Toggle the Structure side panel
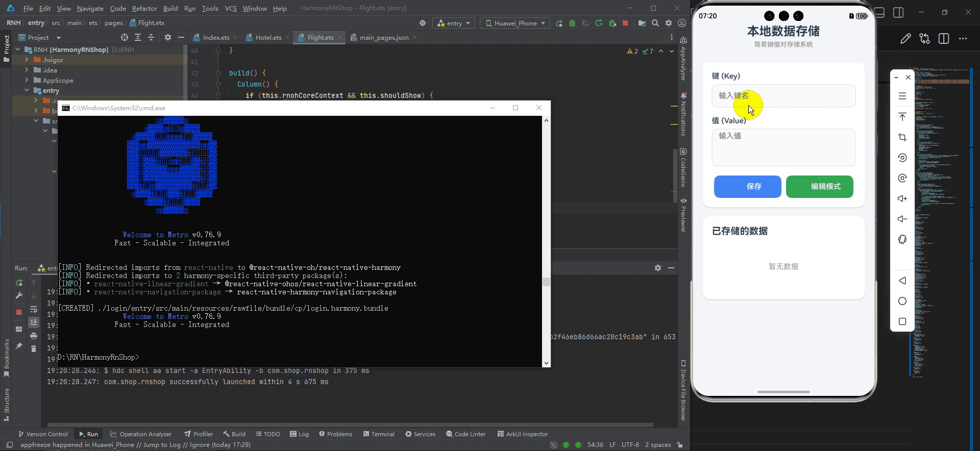 pyautogui.click(x=6, y=404)
